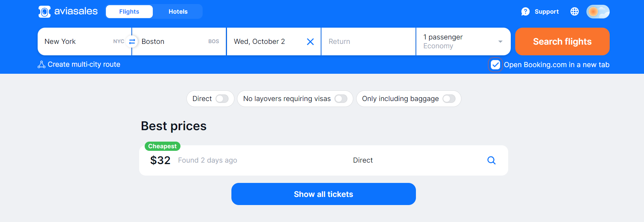The width and height of the screenshot is (644, 222).
Task: Open language and region globe settings
Action: click(x=575, y=11)
